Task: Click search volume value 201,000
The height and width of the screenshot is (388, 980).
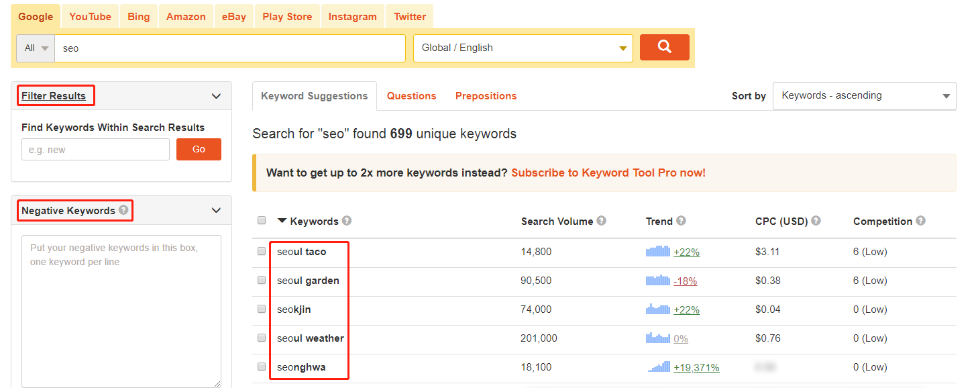Action: [x=539, y=338]
